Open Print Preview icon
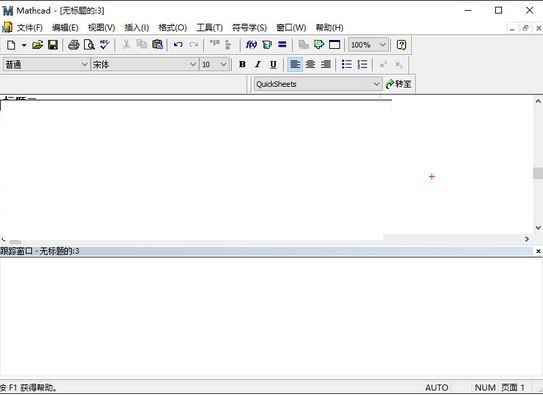543x395 pixels. pos(89,45)
